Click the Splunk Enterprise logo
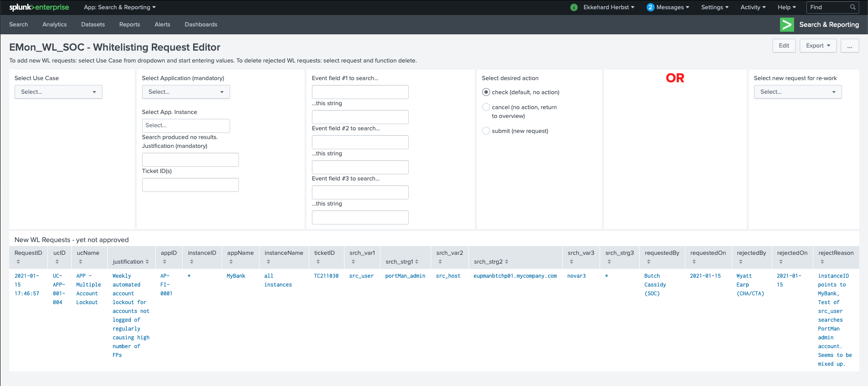This screenshot has height=386, width=868. point(39,7)
